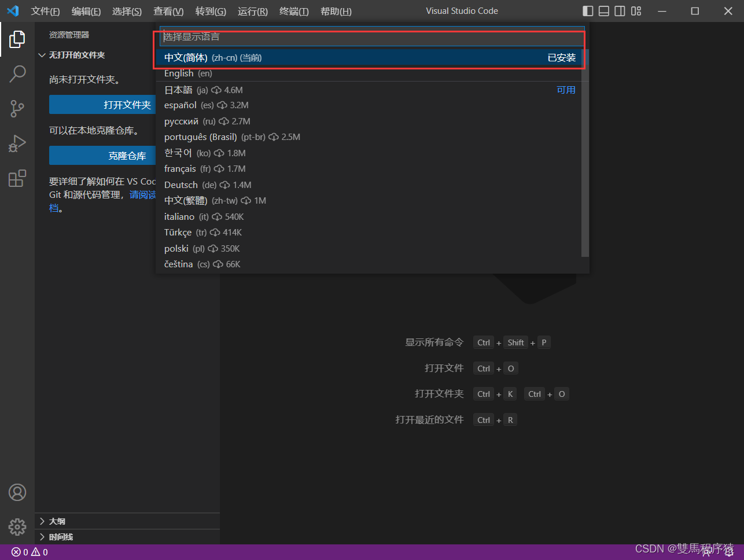744x560 pixels.
Task: Select español (es) language entry
Action: tap(370, 105)
